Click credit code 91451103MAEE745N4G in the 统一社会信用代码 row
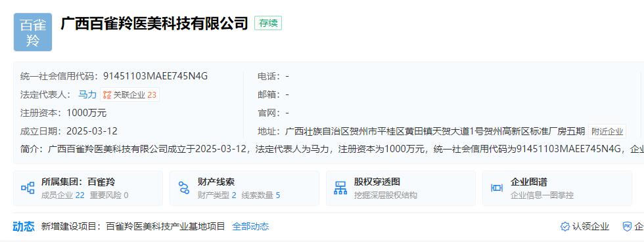644x242 pixels. (x=155, y=76)
